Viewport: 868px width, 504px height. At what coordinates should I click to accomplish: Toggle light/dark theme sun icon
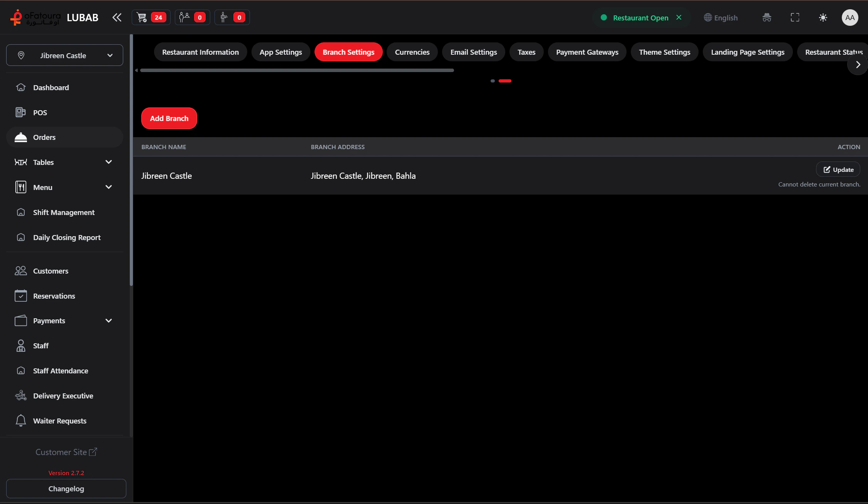pos(823,17)
